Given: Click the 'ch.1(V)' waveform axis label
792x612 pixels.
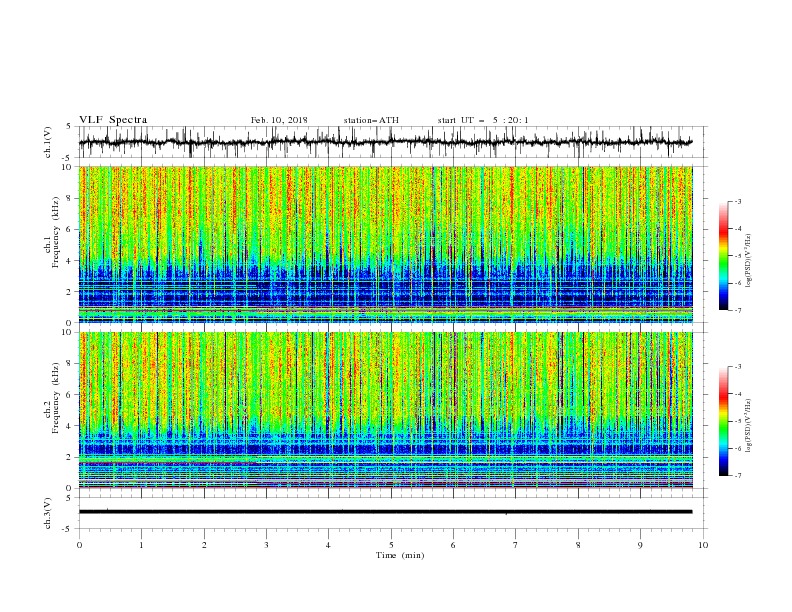Looking at the screenshot, I should [48, 142].
